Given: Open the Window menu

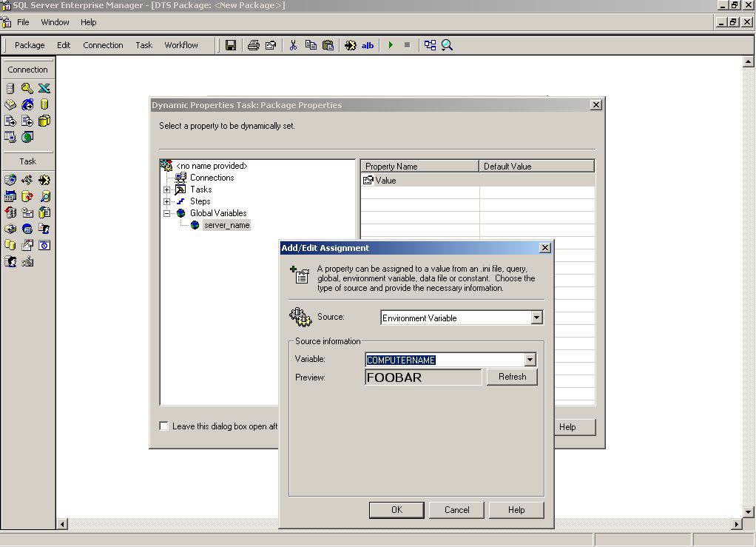Looking at the screenshot, I should [x=55, y=22].
